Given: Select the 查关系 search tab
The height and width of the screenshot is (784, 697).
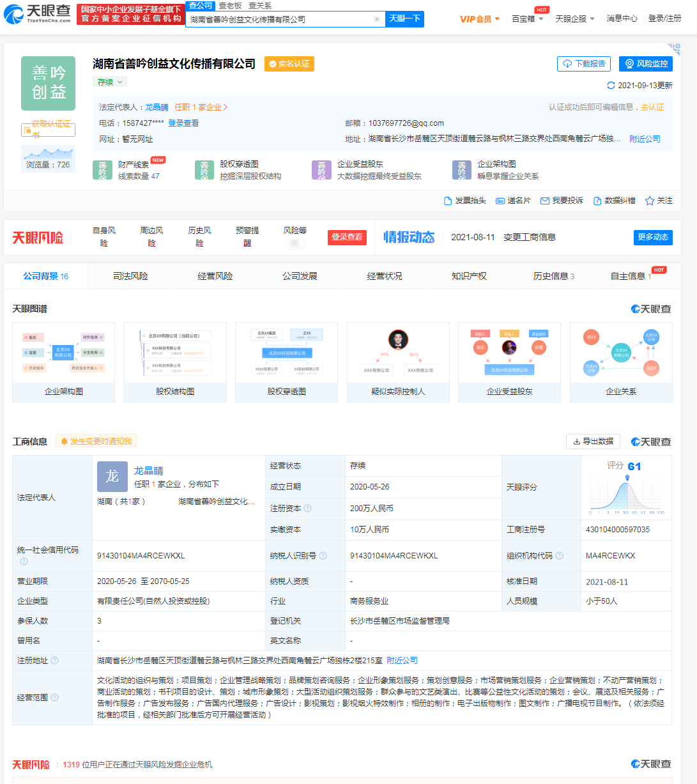Looking at the screenshot, I should tap(260, 6).
